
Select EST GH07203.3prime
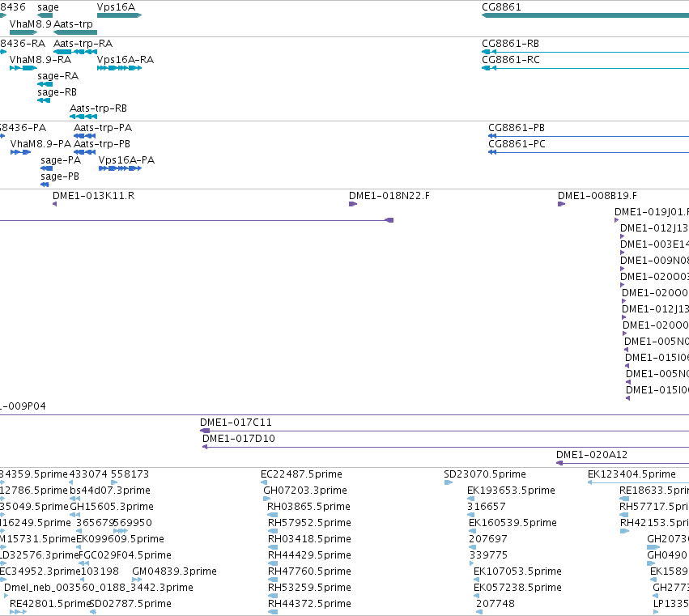pyautogui.click(x=266, y=499)
